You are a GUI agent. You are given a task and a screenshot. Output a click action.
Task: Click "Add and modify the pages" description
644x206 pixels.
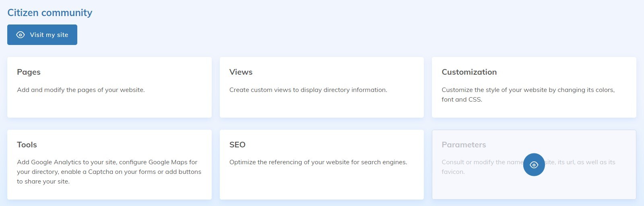click(80, 90)
